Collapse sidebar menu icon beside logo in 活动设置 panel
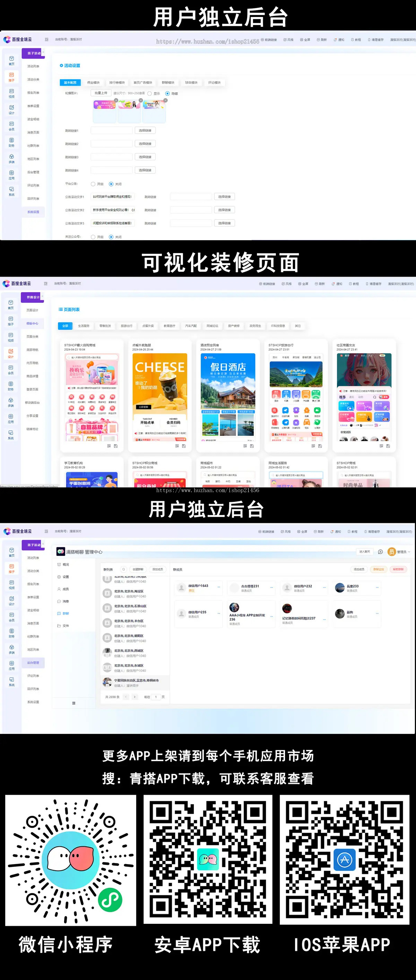The width and height of the screenshot is (416, 980). pyautogui.click(x=47, y=40)
